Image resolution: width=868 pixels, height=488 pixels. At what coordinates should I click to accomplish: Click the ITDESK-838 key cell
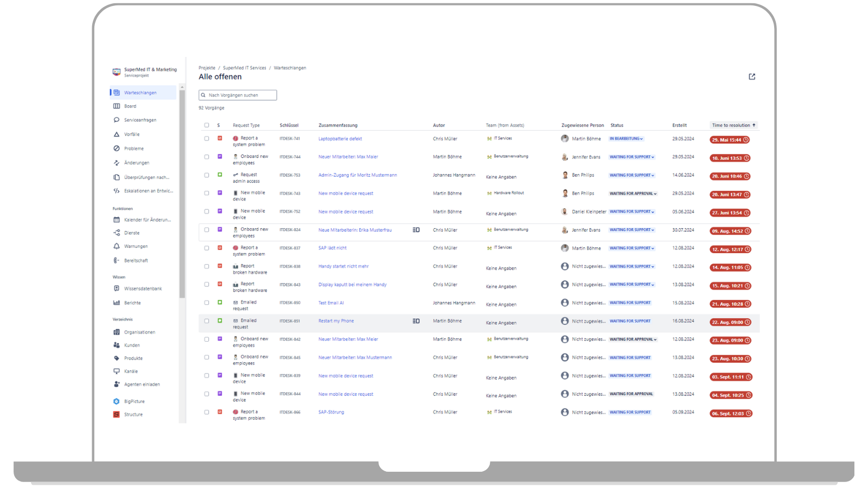click(x=290, y=266)
